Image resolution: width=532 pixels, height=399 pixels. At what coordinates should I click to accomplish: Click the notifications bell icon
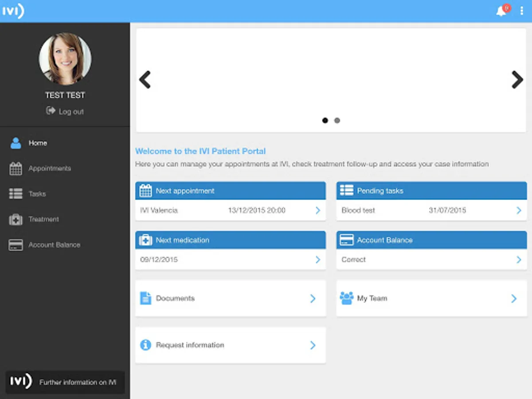click(x=501, y=11)
